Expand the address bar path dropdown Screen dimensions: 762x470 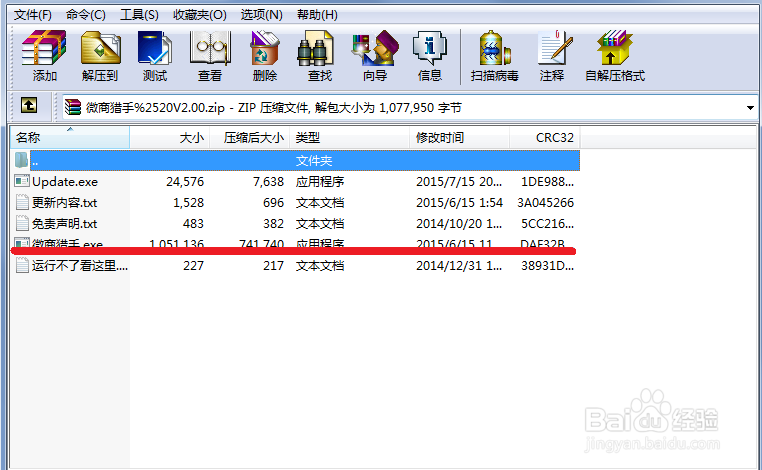click(x=750, y=107)
